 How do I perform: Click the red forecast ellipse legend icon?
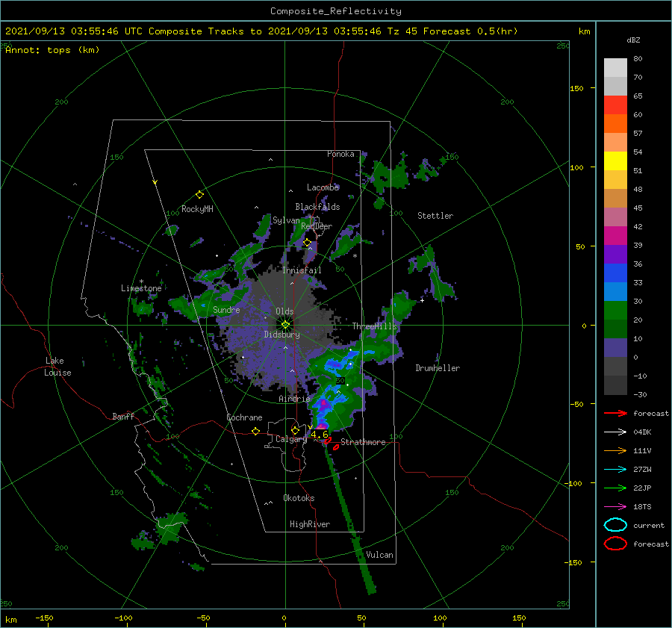615,544
